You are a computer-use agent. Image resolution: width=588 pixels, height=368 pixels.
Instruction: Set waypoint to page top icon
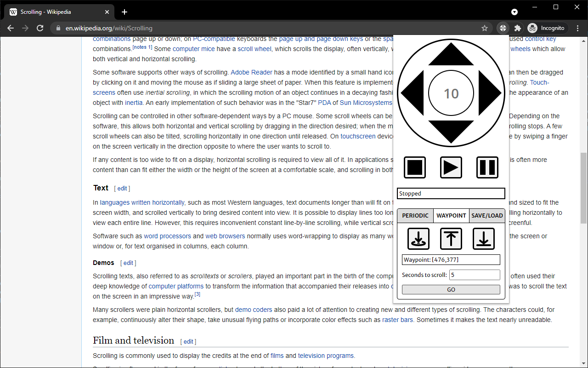(x=451, y=239)
